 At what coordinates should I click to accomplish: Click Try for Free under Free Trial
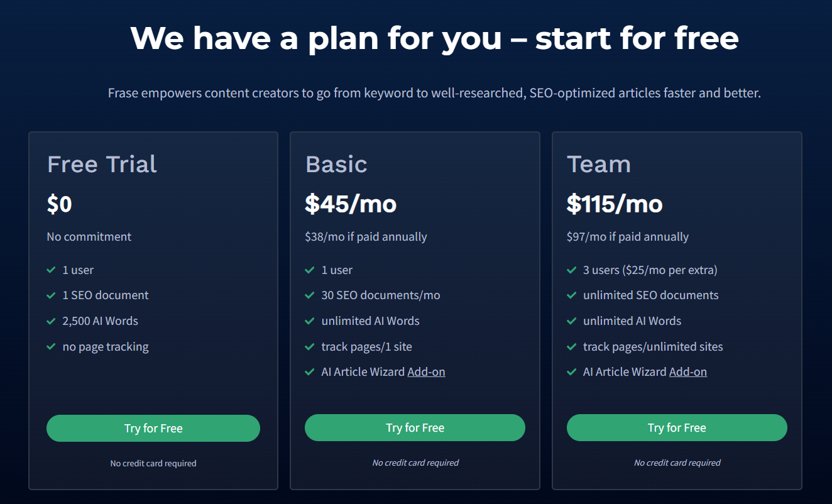tap(153, 428)
